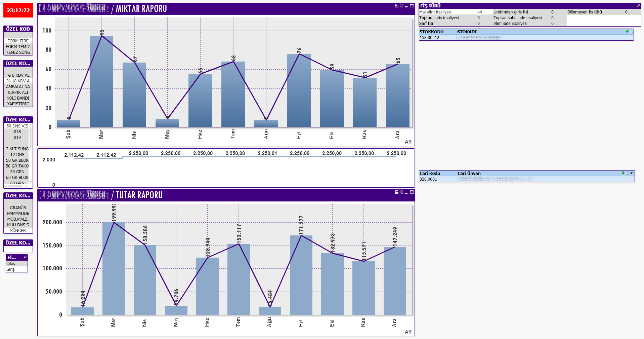644x339 pixels.
Task: Select the Giriş option in list box
Action: click(11, 269)
